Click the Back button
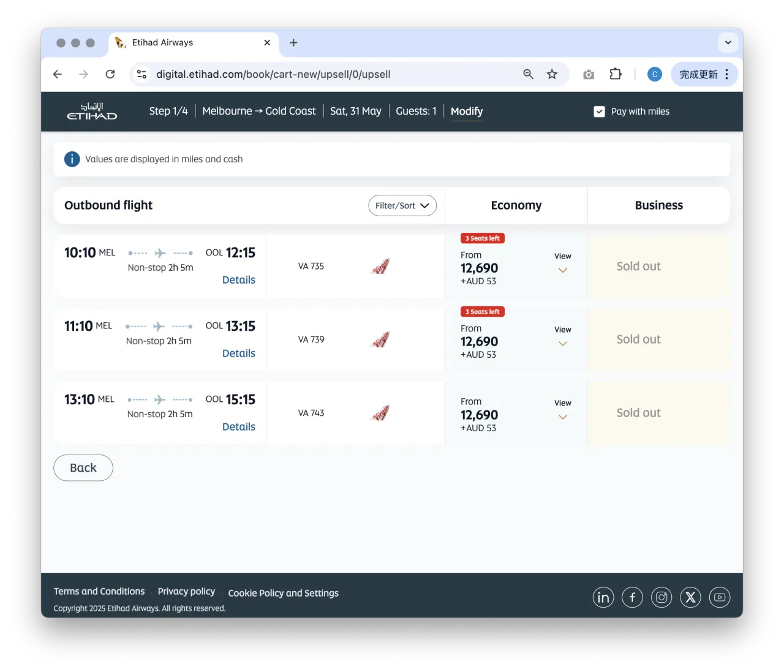Image resolution: width=784 pixels, height=672 pixels. pyautogui.click(x=83, y=468)
